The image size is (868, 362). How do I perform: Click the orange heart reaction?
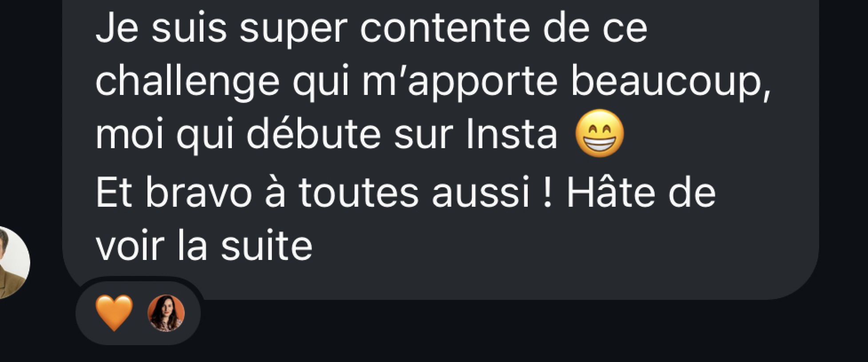(x=114, y=313)
